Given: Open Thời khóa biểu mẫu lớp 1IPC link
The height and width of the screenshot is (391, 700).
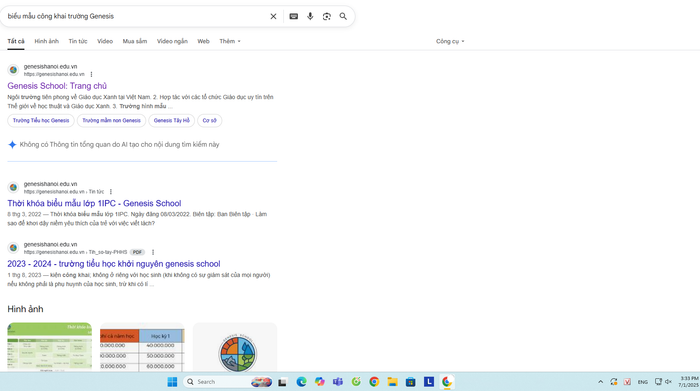Looking at the screenshot, I should (94, 203).
